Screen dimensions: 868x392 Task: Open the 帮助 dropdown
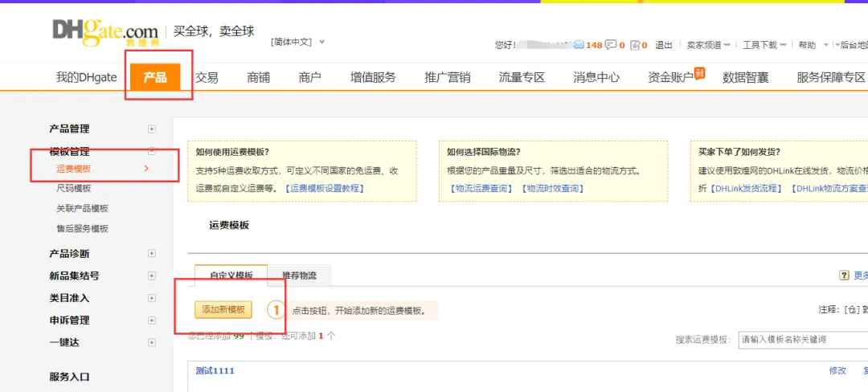(813, 45)
